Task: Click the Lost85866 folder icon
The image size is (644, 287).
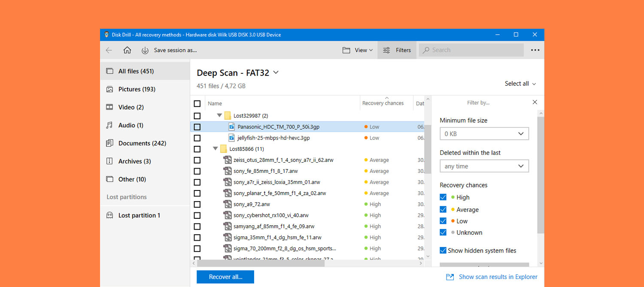Action: click(x=223, y=149)
